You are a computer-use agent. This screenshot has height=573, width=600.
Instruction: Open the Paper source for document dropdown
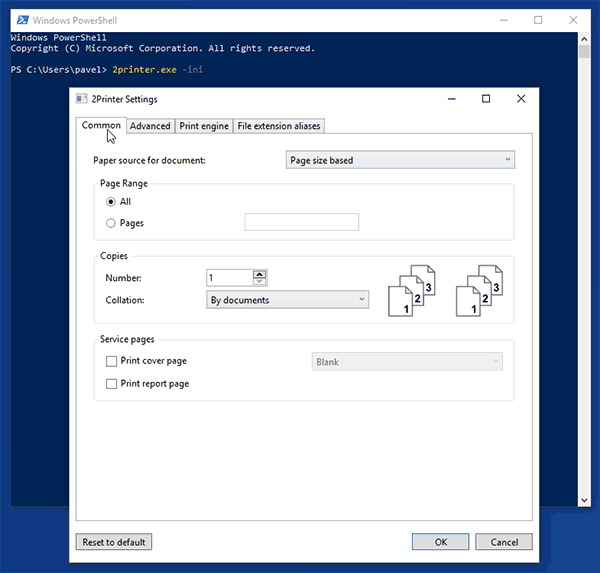(400, 160)
